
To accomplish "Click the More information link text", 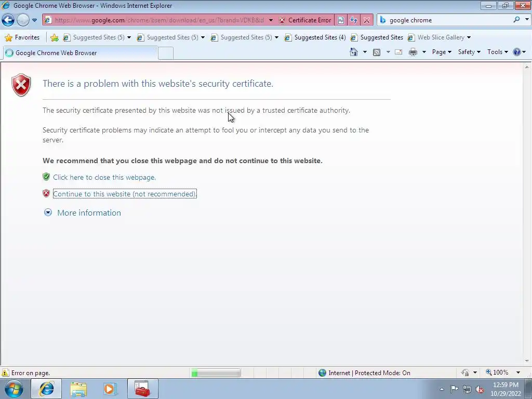I will [x=89, y=212].
